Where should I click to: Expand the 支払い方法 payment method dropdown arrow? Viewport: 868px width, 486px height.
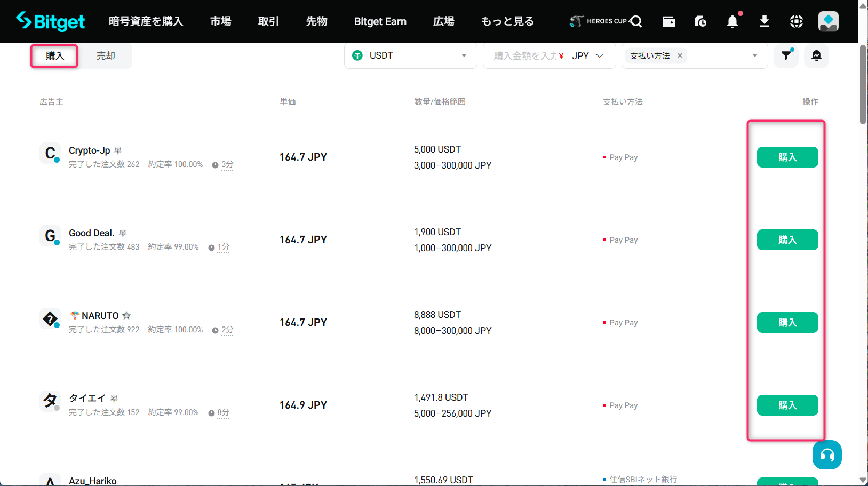(754, 55)
